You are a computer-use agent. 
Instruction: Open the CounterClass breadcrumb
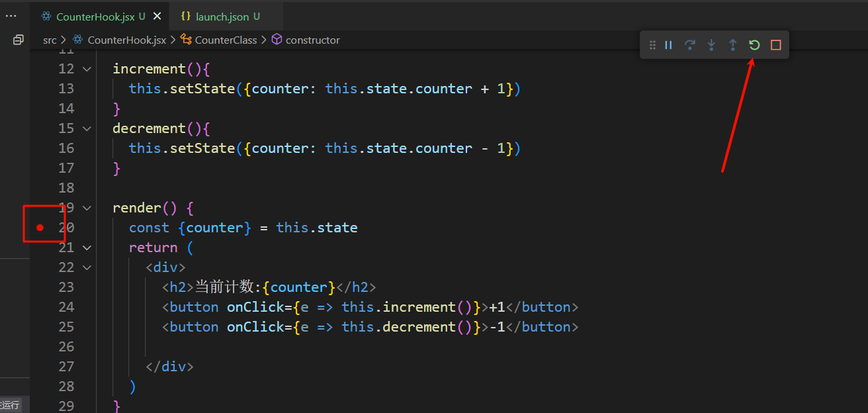(x=226, y=40)
